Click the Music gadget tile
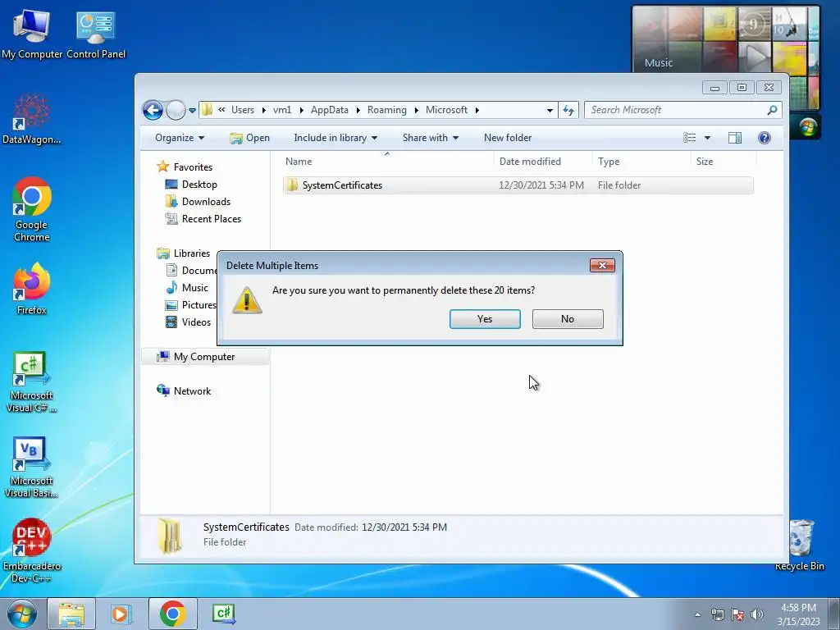This screenshot has width=840, height=630. [659, 62]
